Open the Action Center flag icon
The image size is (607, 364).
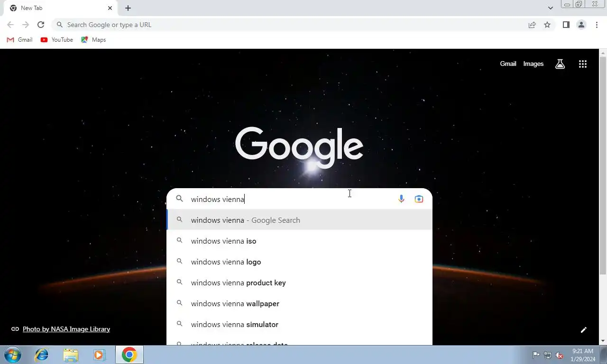pos(536,355)
